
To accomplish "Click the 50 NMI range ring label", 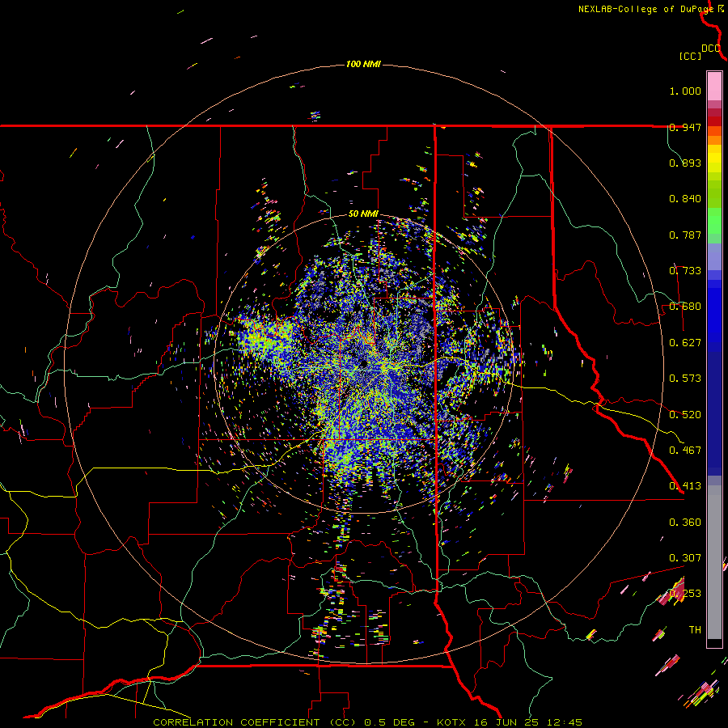I will [363, 214].
